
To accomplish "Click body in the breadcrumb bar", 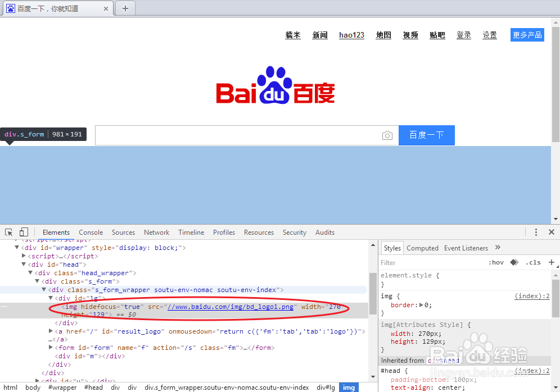I will (x=33, y=388).
